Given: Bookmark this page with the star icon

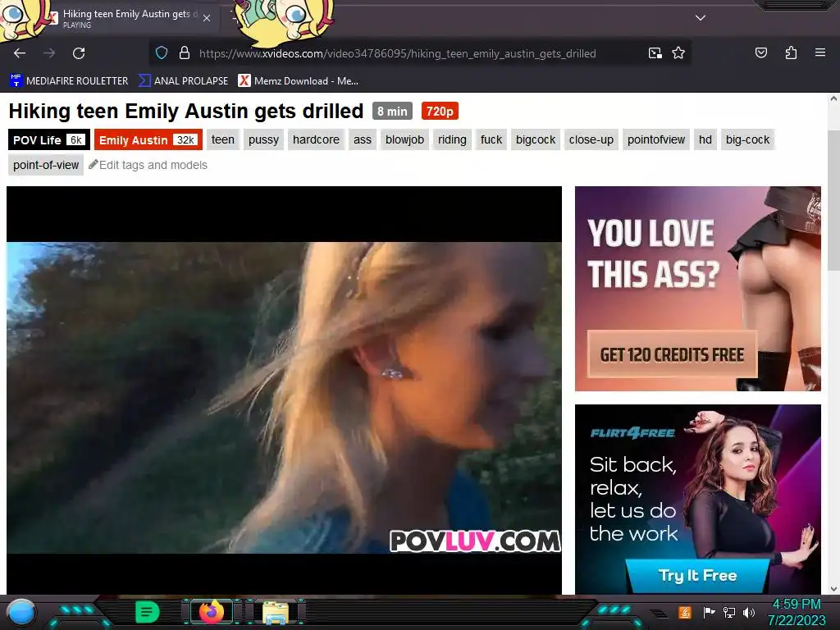Looking at the screenshot, I should coord(678,53).
